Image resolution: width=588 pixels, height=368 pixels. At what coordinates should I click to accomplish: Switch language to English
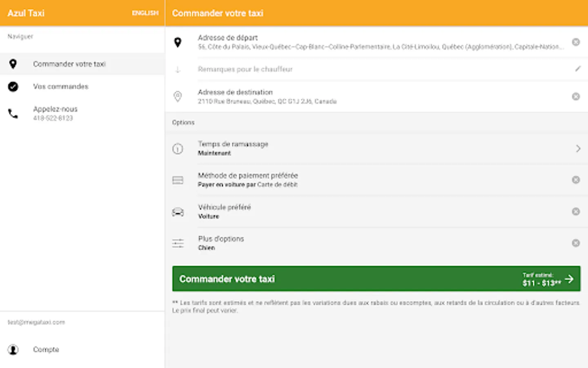[145, 13]
